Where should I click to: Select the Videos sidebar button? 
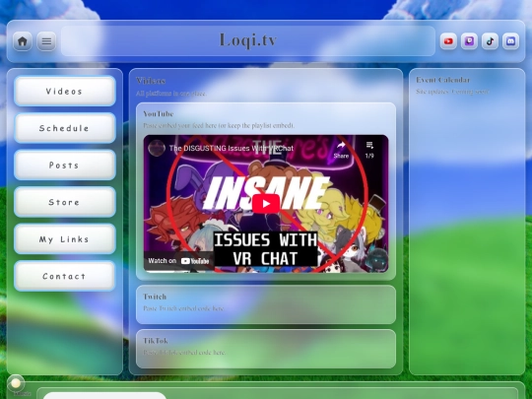(65, 91)
